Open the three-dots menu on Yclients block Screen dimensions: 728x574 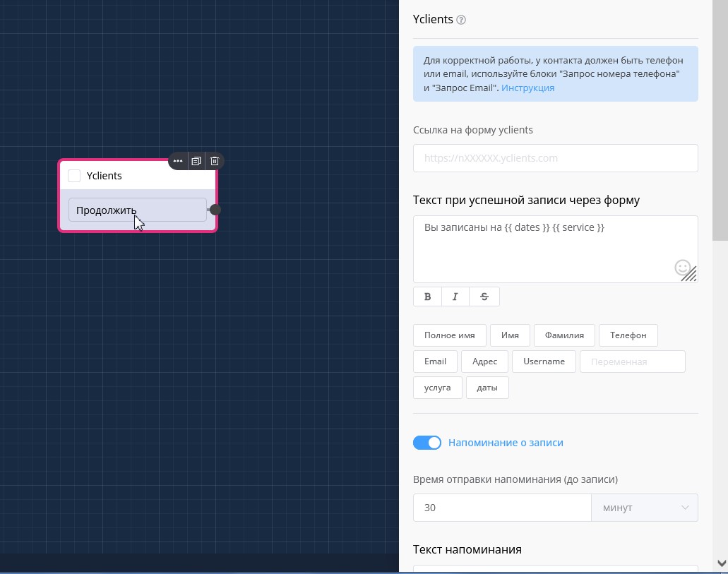[178, 161]
